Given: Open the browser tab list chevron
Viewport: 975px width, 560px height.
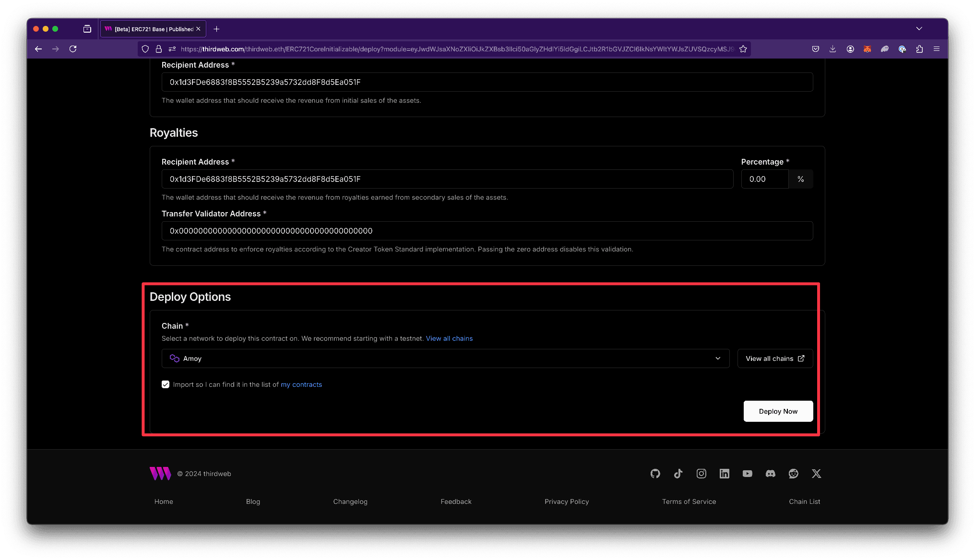Looking at the screenshot, I should [919, 28].
